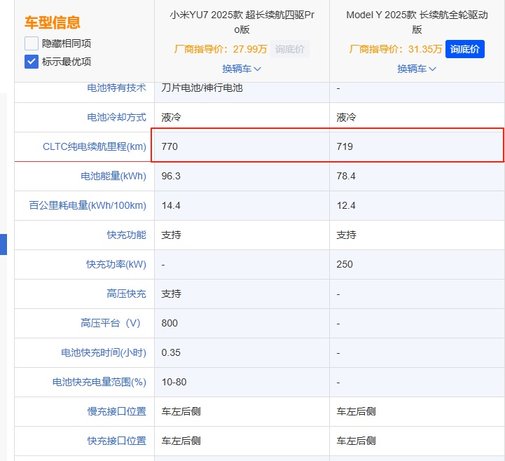Check the 隐藏相同项 checkbox

31,43
